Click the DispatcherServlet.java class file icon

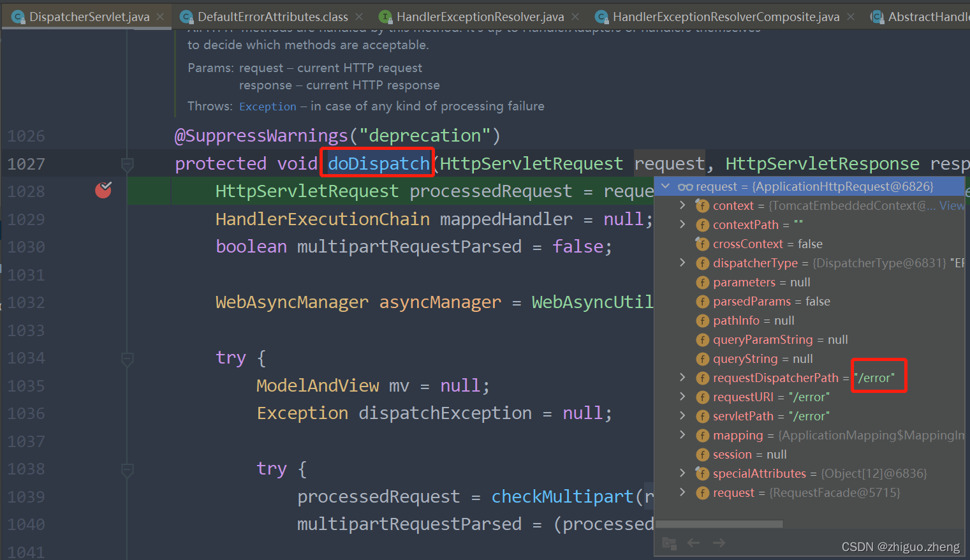click(x=18, y=17)
